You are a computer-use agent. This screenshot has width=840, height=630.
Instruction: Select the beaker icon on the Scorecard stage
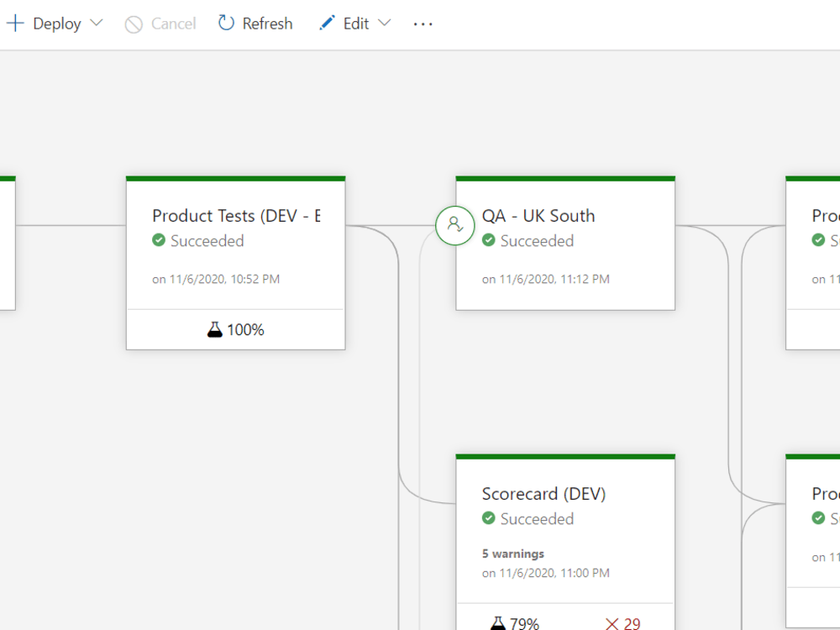coord(499,622)
